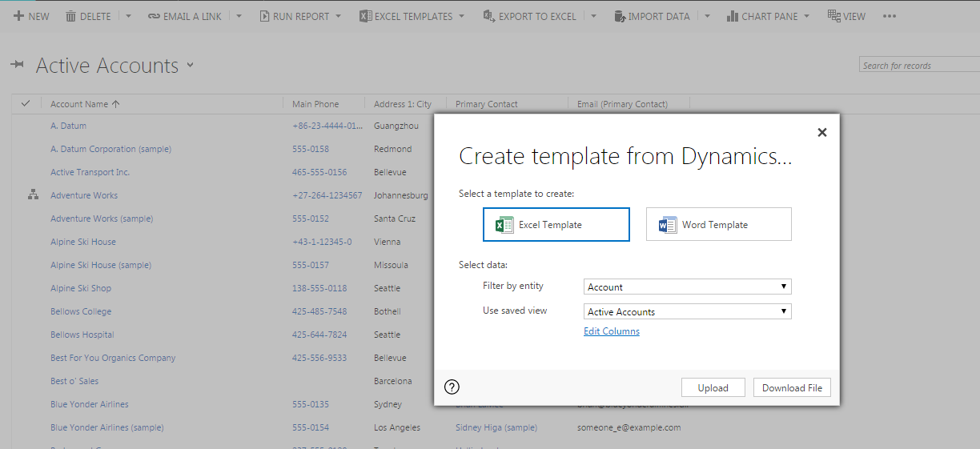Sort by Primary Contact column header

click(487, 104)
